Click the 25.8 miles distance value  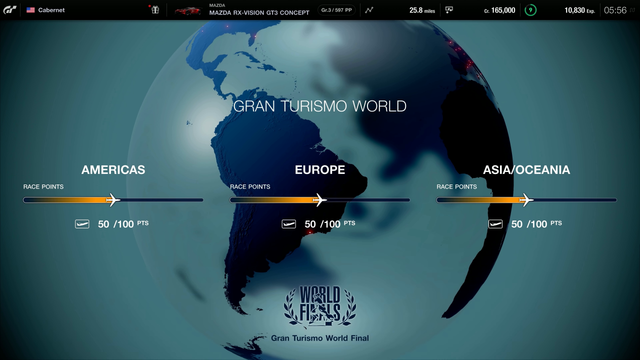coord(422,10)
